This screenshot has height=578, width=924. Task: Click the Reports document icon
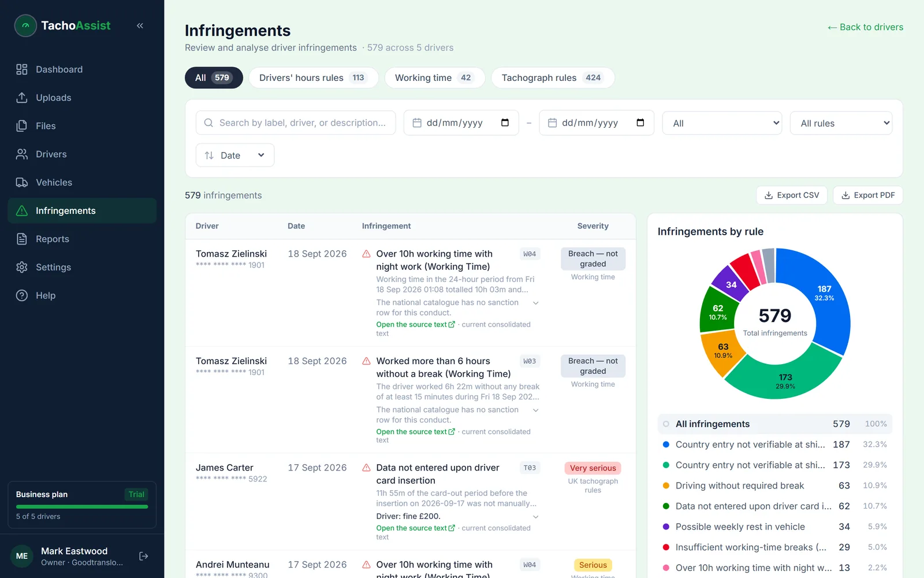(22, 239)
